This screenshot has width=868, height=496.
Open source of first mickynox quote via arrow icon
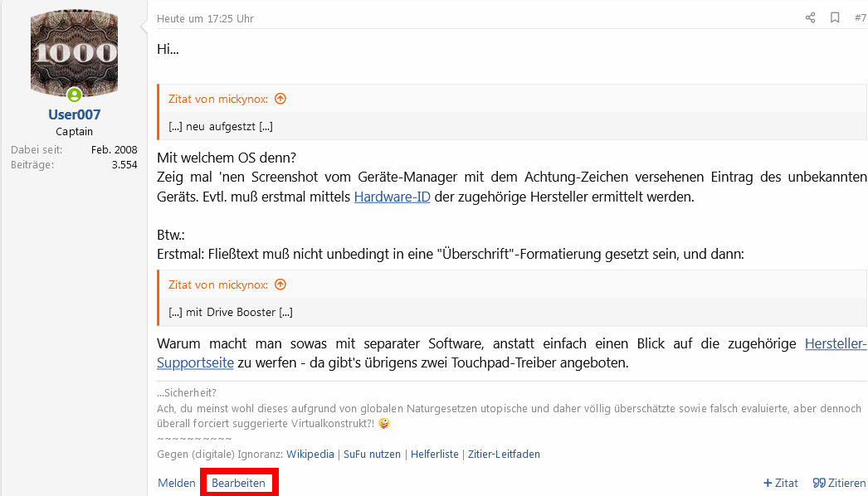point(280,98)
